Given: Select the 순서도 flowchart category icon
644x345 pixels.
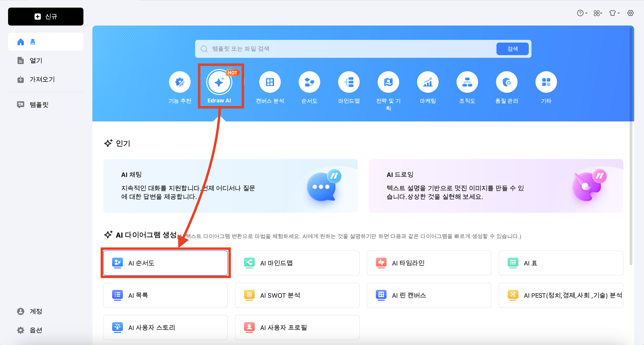Looking at the screenshot, I should coord(309,82).
